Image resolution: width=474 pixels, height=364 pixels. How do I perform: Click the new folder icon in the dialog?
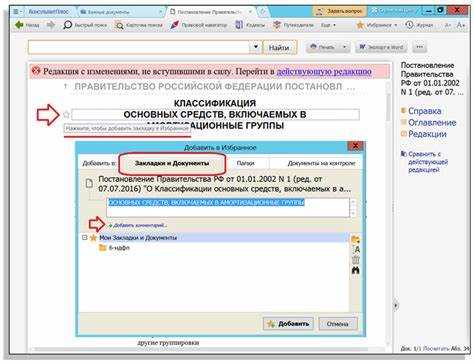point(355,239)
